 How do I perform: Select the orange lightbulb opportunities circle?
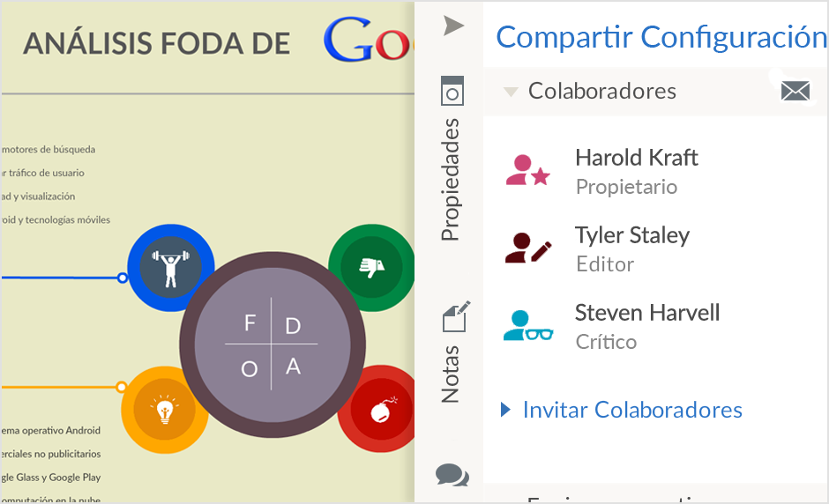(x=164, y=410)
